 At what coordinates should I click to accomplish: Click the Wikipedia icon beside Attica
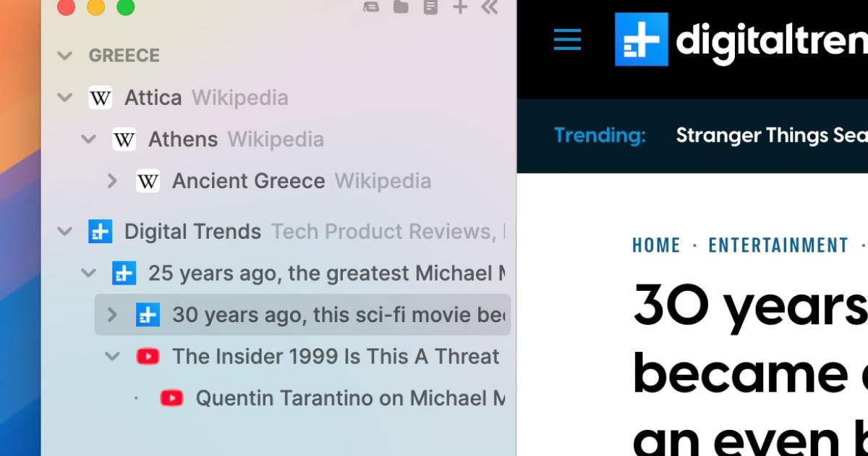pos(100,98)
